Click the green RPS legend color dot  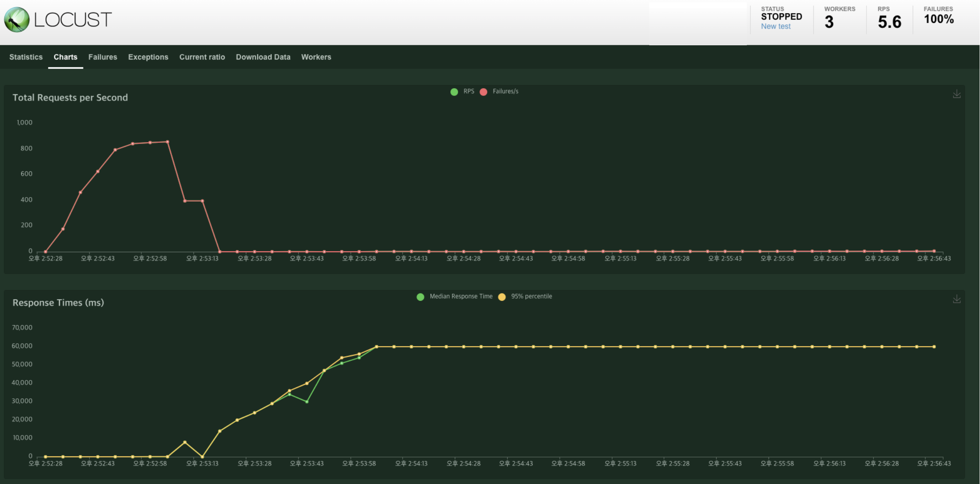point(454,92)
